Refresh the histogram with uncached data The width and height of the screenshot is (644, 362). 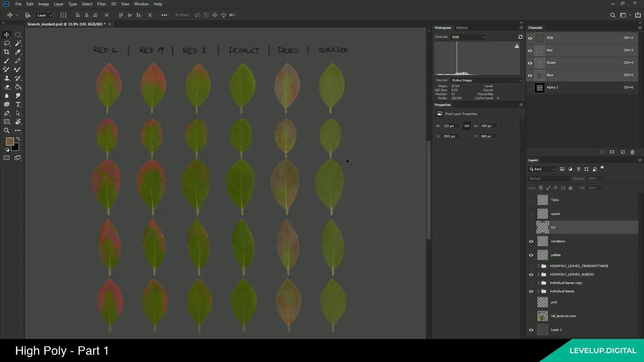coord(520,37)
